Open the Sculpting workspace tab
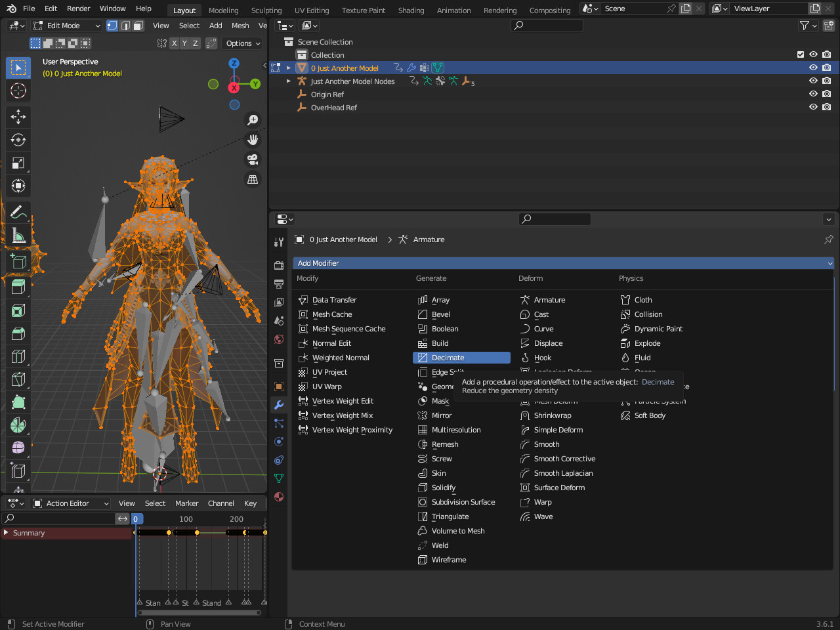 point(266,10)
